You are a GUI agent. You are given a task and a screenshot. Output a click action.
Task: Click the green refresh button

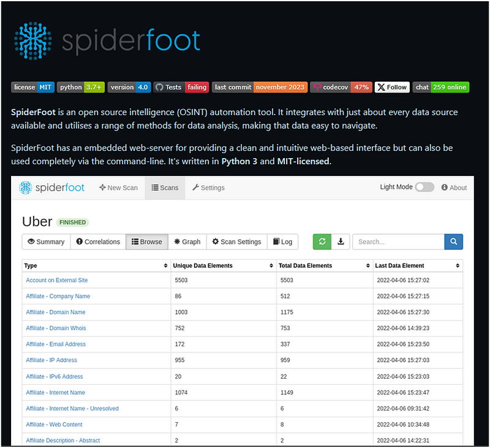pyautogui.click(x=322, y=241)
